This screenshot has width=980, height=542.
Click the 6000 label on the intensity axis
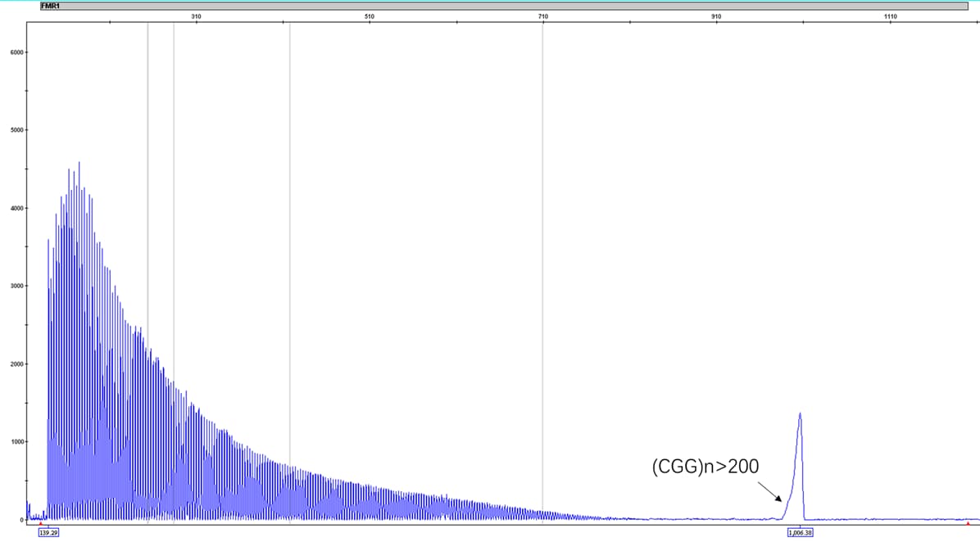pyautogui.click(x=16, y=52)
